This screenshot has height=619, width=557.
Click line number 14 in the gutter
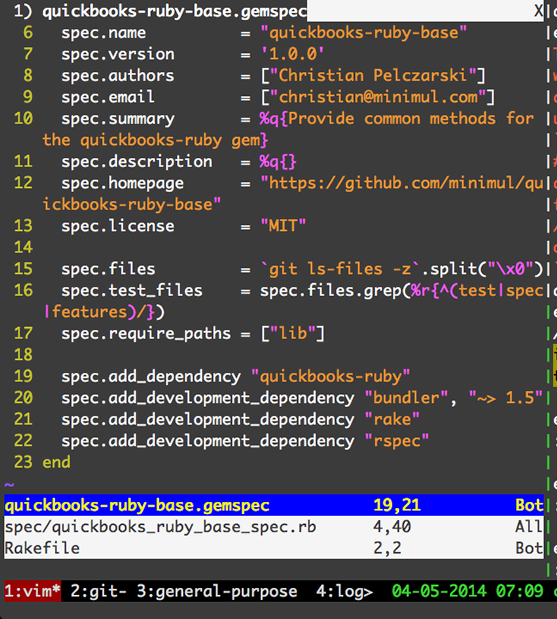click(x=23, y=248)
